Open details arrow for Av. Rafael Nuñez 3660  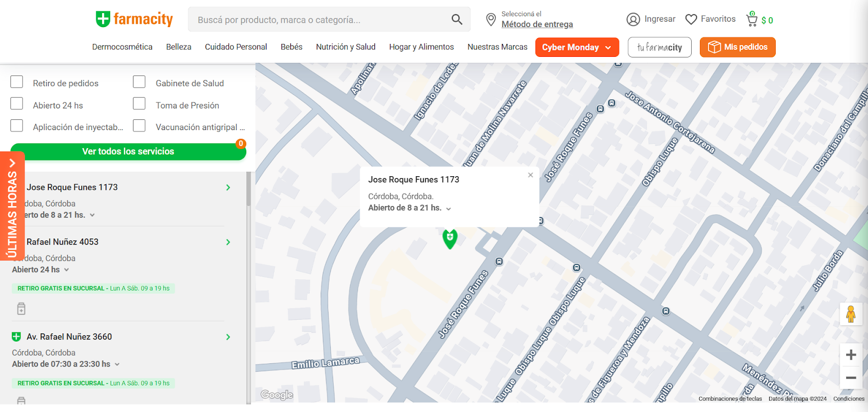pyautogui.click(x=228, y=337)
